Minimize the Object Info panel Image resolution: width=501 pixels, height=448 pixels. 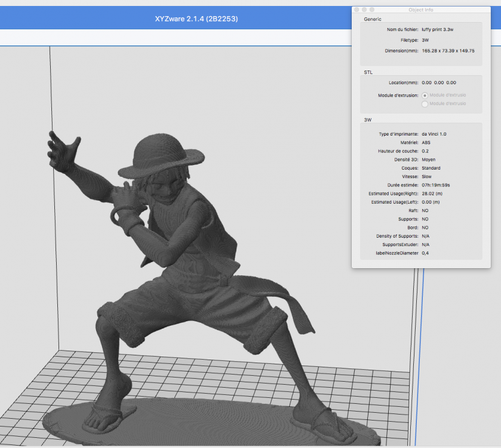coord(364,10)
